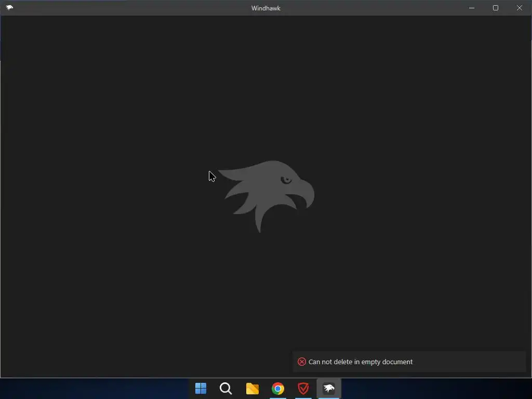The height and width of the screenshot is (399, 532).
Task: Maximize the Windhawk window
Action: click(495, 8)
